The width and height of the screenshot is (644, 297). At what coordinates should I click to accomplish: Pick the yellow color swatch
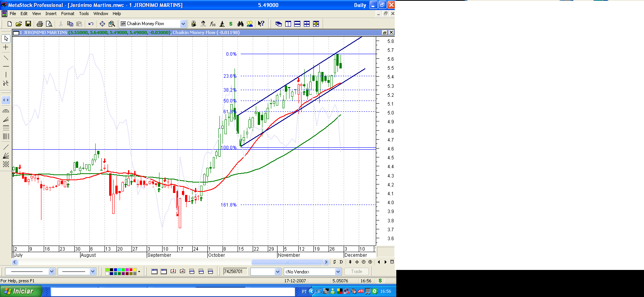135,270
